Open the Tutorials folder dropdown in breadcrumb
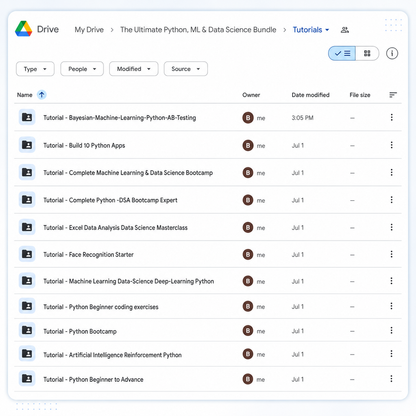Viewport: 416px width, 416px height. pyautogui.click(x=311, y=30)
